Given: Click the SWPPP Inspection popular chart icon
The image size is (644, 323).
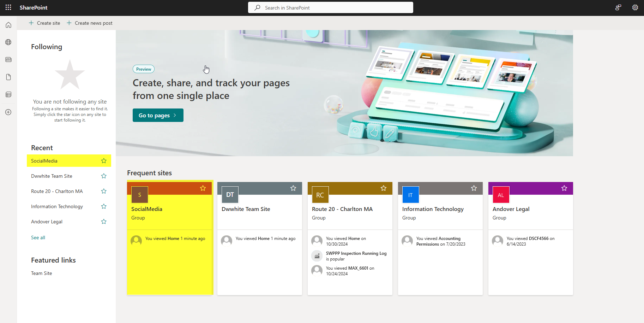Looking at the screenshot, I should pyautogui.click(x=317, y=256).
